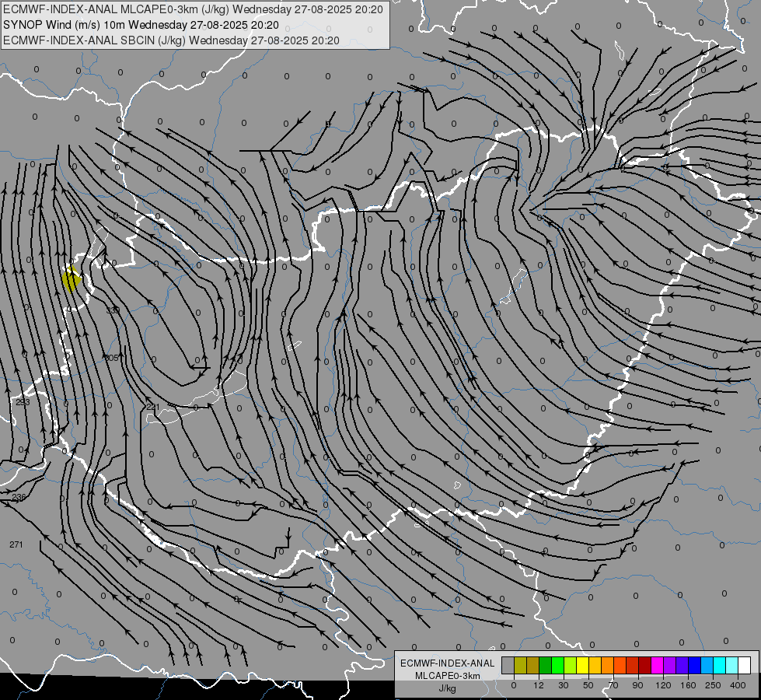Click the map value 339

(113, 310)
